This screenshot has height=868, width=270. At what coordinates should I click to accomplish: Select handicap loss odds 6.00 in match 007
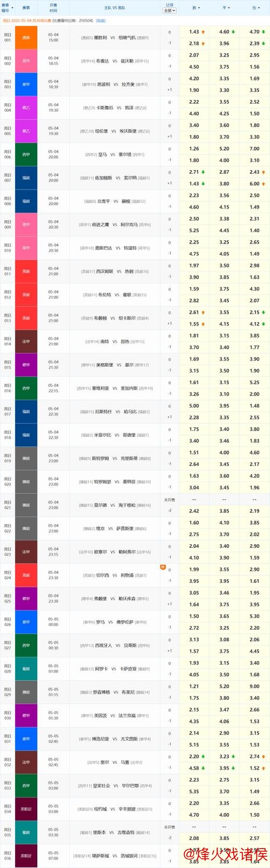(x=254, y=184)
